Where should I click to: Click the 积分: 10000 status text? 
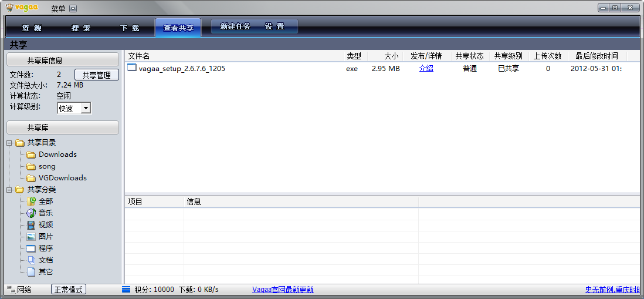(154, 290)
